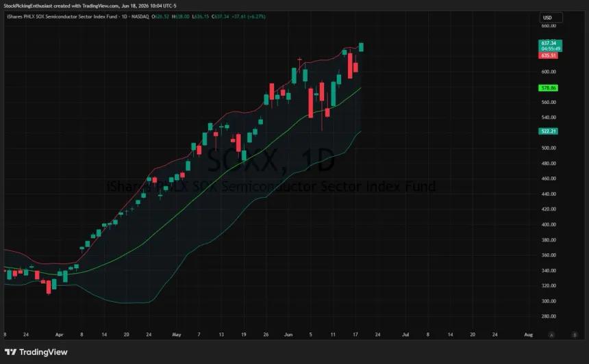Click the red 635.51 price label

coord(548,55)
